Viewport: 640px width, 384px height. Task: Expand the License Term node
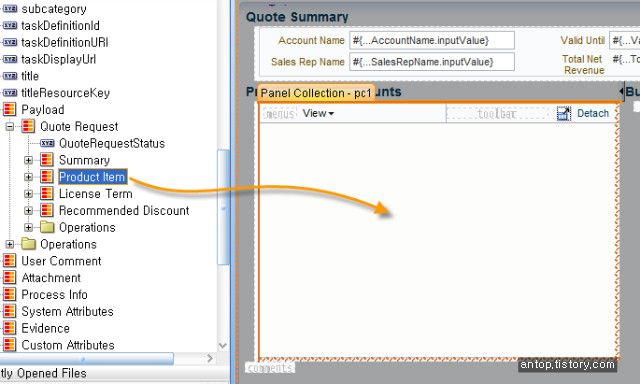(28, 194)
